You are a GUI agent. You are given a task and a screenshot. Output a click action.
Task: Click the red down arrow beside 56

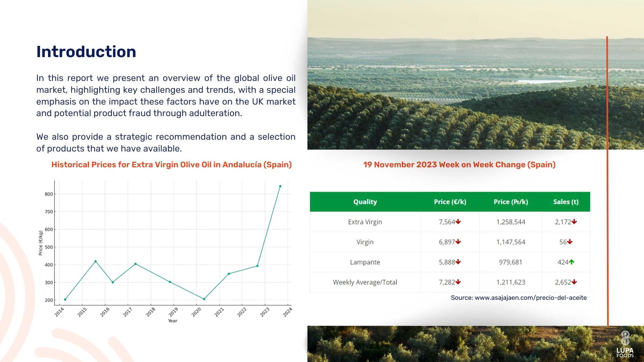coord(570,242)
